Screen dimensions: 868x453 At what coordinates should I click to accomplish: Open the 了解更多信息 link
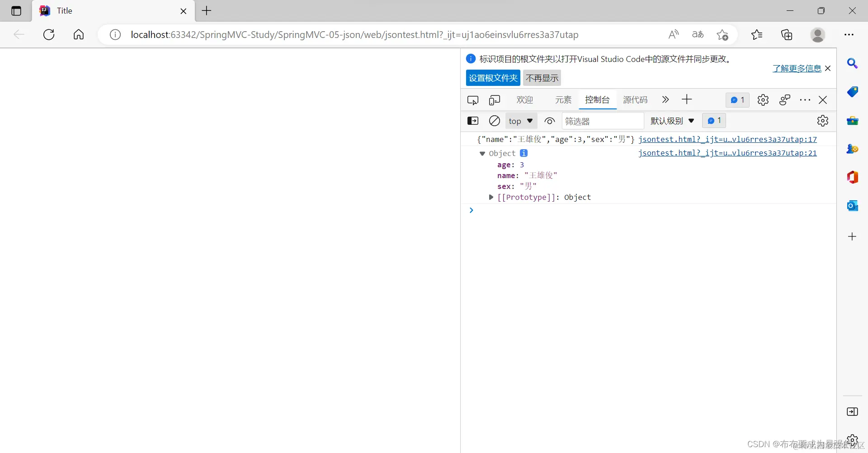pos(797,68)
